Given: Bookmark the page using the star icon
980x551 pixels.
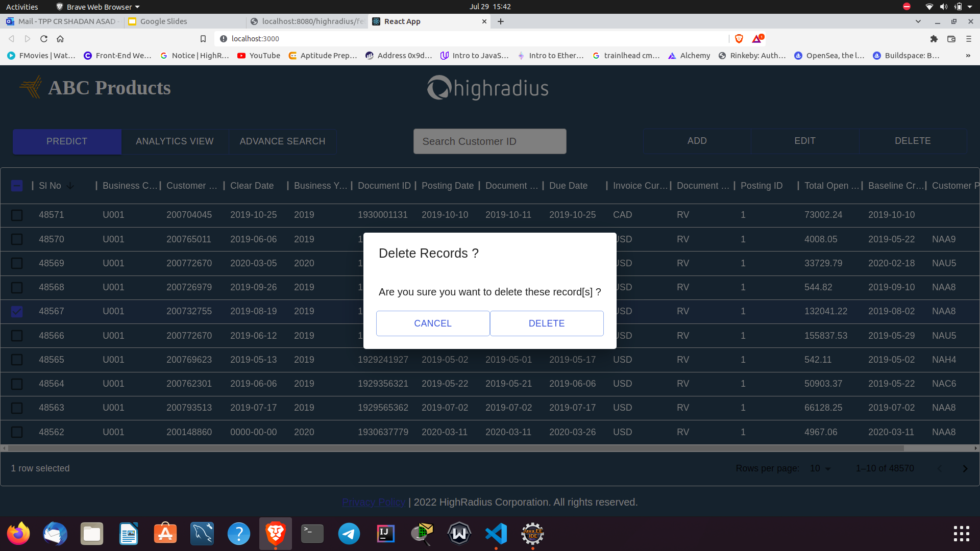Looking at the screenshot, I should tap(203, 39).
